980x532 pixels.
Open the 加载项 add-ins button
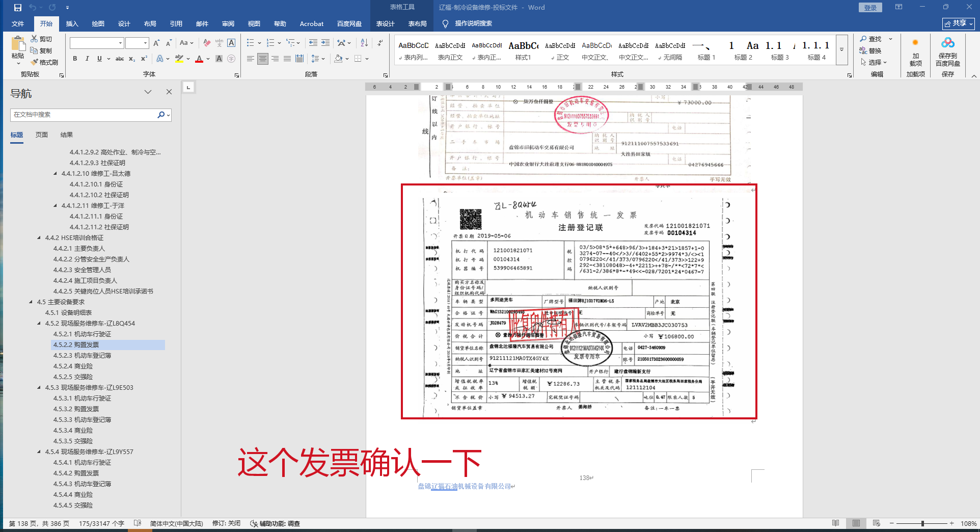(915, 52)
